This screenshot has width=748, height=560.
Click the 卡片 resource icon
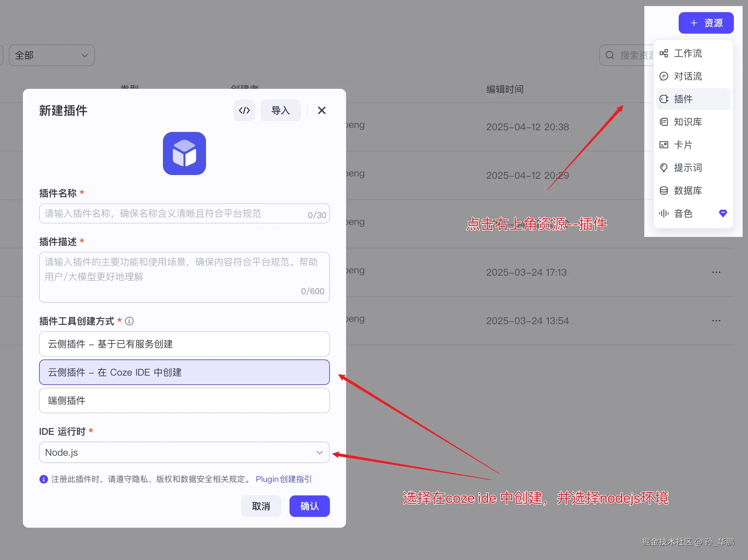click(x=664, y=145)
